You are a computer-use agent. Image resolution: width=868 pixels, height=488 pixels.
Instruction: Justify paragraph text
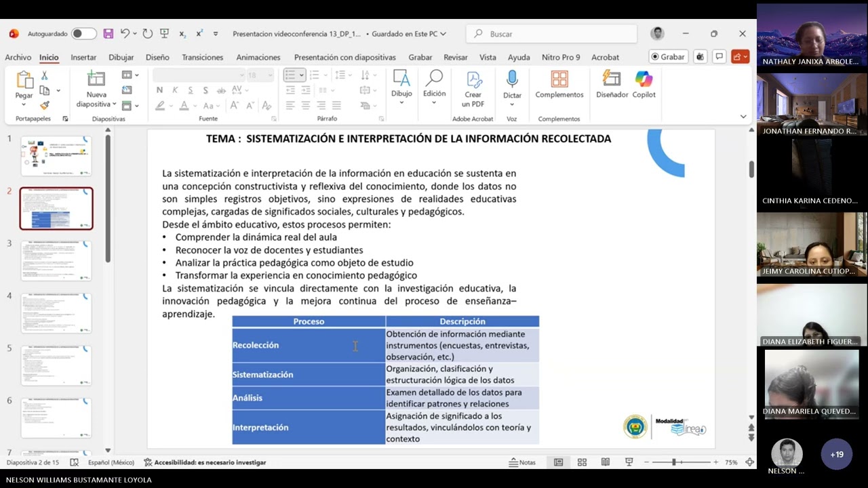(x=336, y=106)
